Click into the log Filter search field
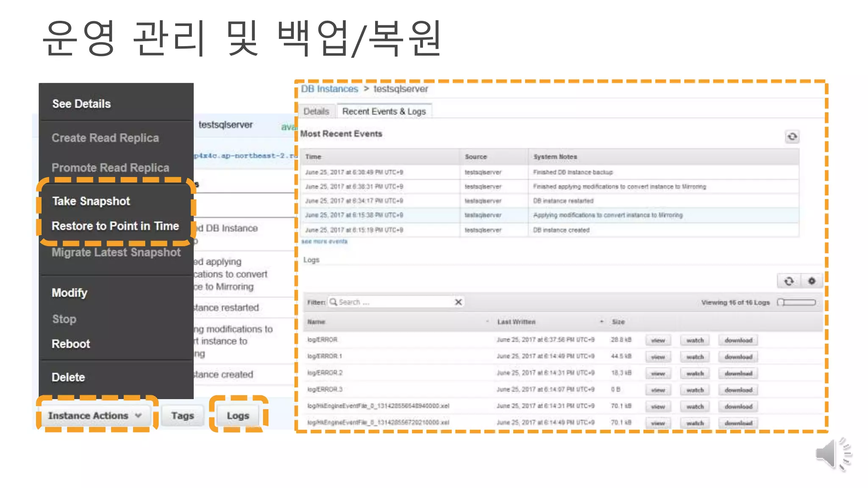 pyautogui.click(x=394, y=302)
